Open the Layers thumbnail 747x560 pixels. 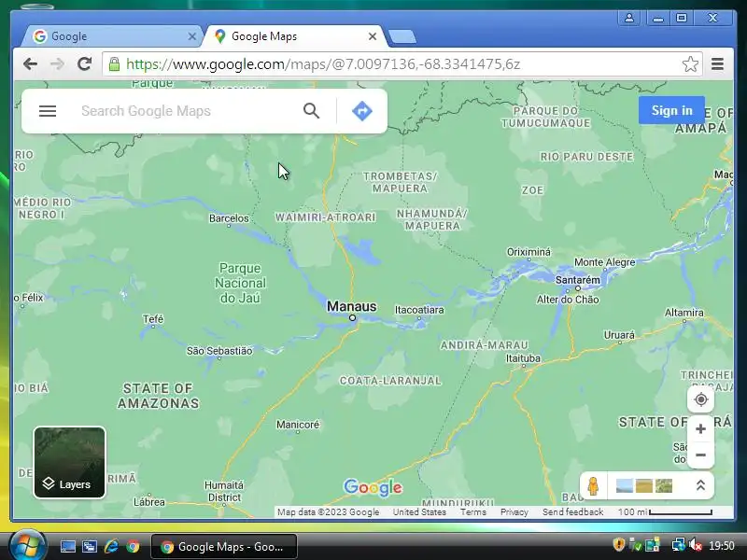coord(69,462)
